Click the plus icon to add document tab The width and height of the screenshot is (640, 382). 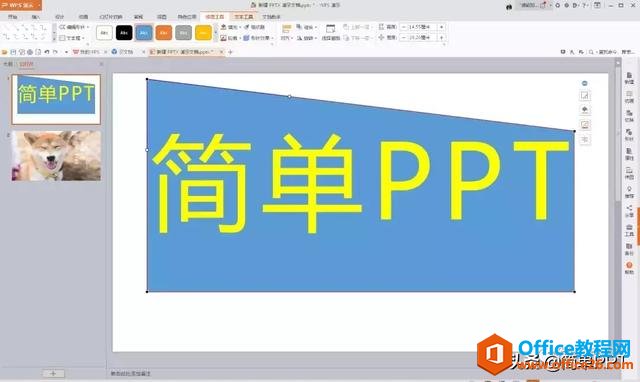pos(230,52)
